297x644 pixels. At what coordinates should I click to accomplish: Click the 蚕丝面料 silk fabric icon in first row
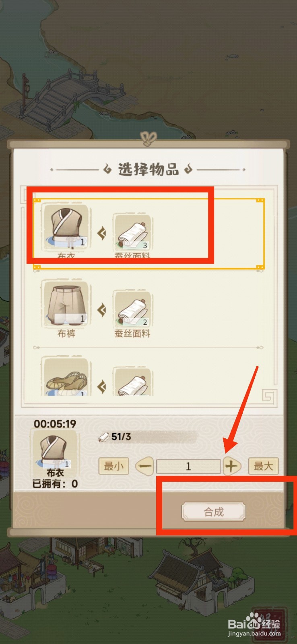tap(132, 231)
